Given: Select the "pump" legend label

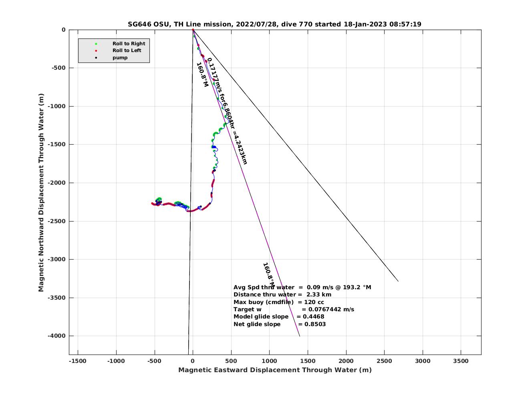Looking at the screenshot, I should point(120,58).
